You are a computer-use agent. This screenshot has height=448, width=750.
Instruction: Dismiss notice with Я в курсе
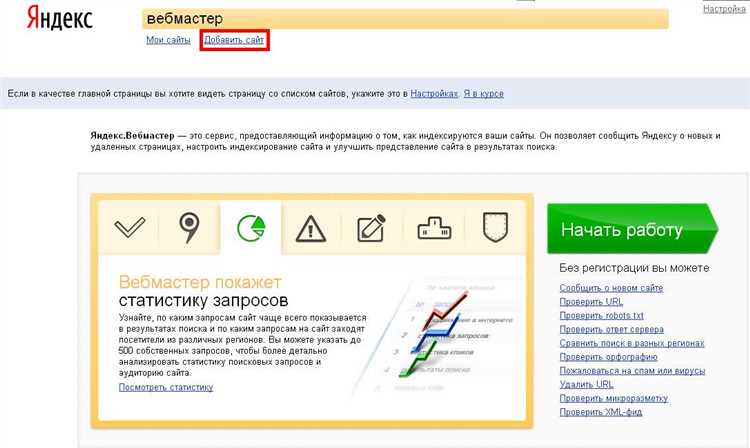[484, 94]
